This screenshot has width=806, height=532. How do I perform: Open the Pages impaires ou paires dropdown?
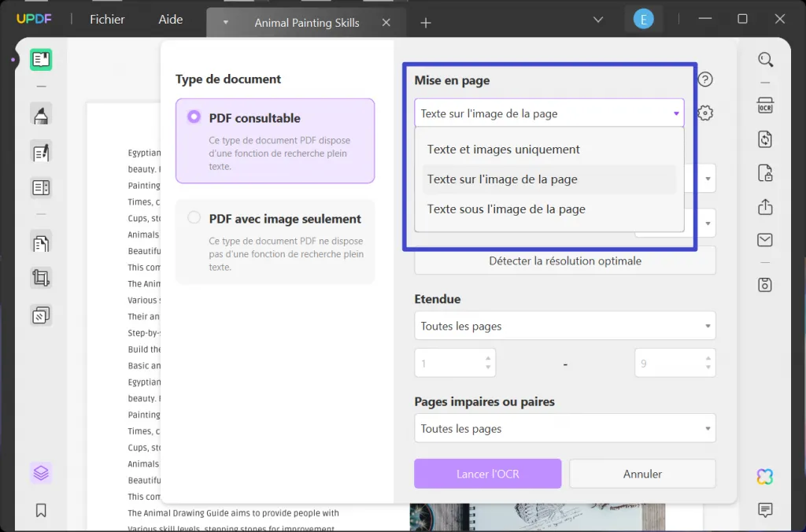tap(564, 428)
